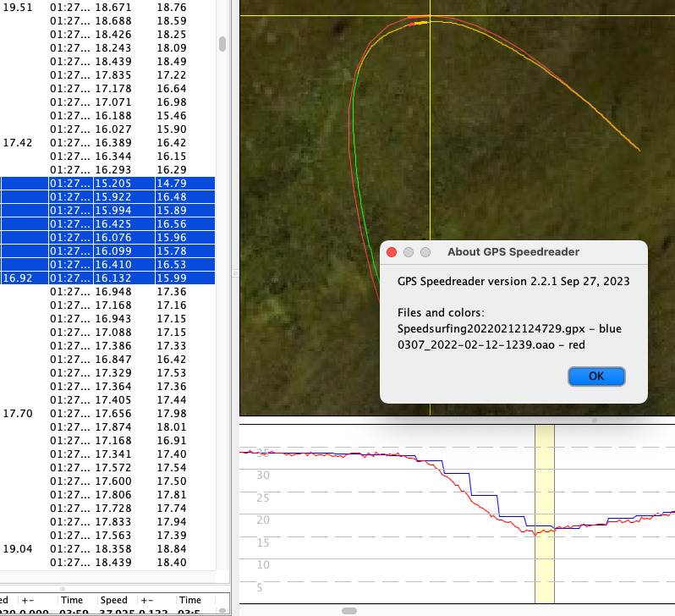Select the row with speed 18.358
This screenshot has height=616, width=675.
pos(112,549)
